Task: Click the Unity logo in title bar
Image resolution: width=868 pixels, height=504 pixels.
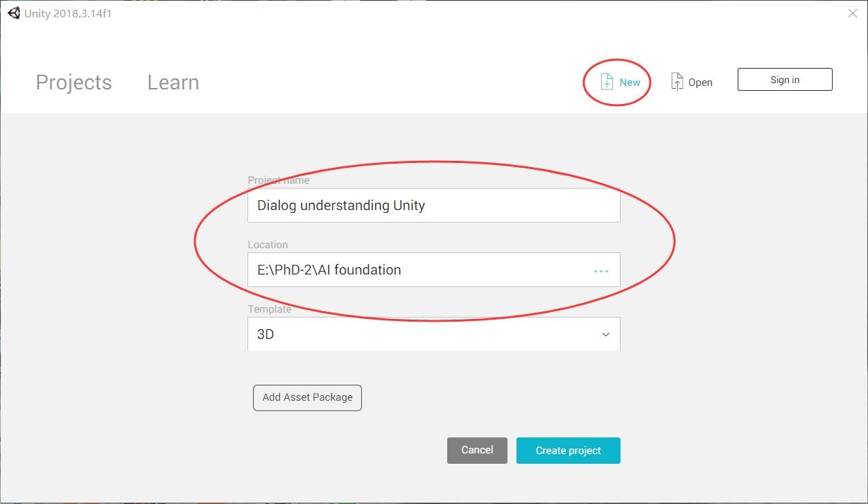Action: click(14, 13)
